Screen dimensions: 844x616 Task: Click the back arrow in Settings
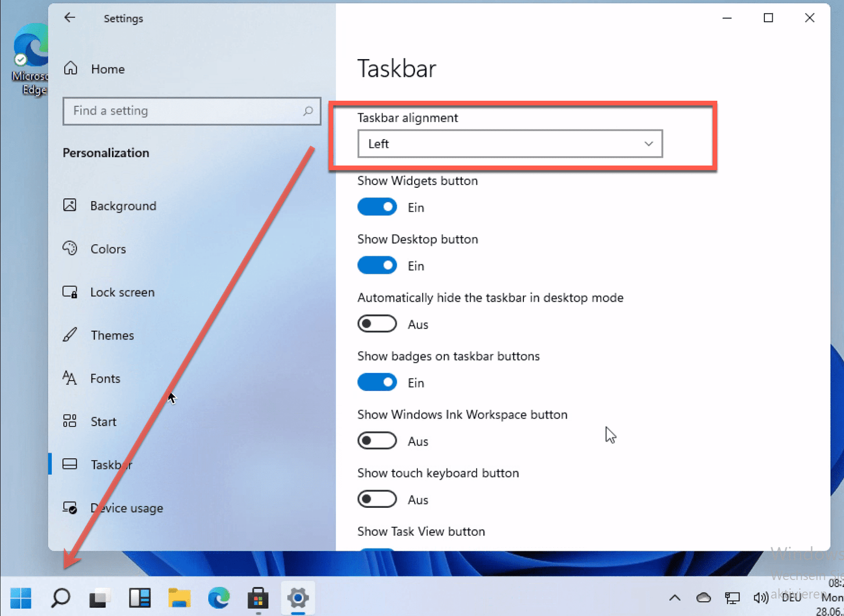[70, 17]
